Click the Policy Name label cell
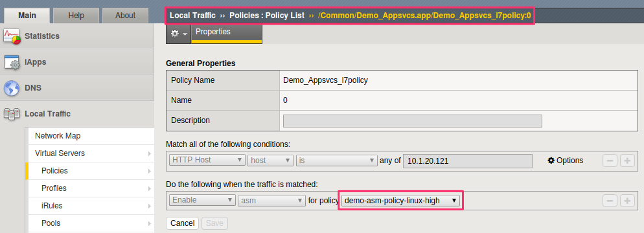644x233 pixels. point(223,80)
